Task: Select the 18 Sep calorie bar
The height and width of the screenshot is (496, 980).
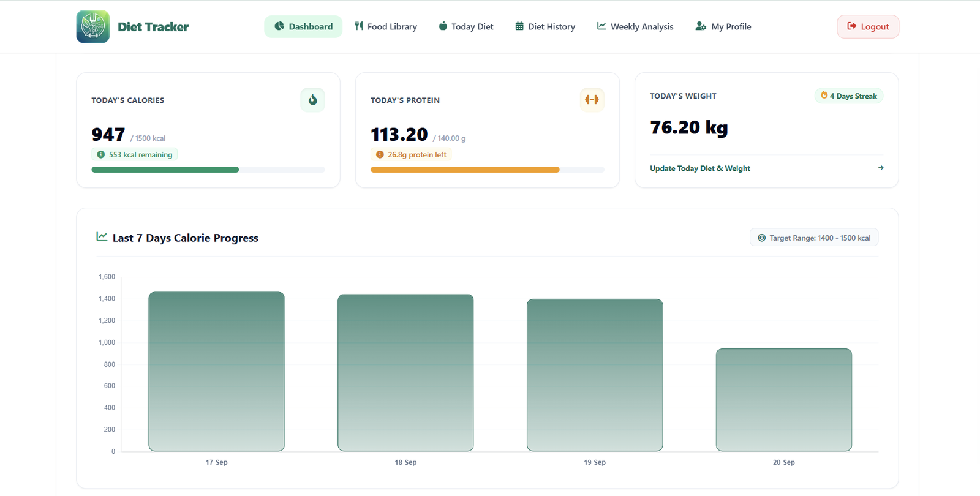Action: [405, 373]
